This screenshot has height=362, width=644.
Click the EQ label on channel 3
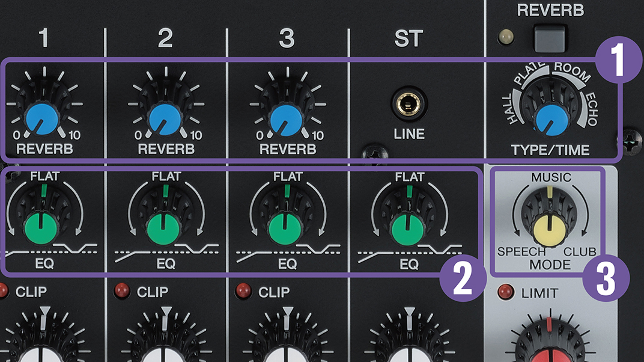287,264
